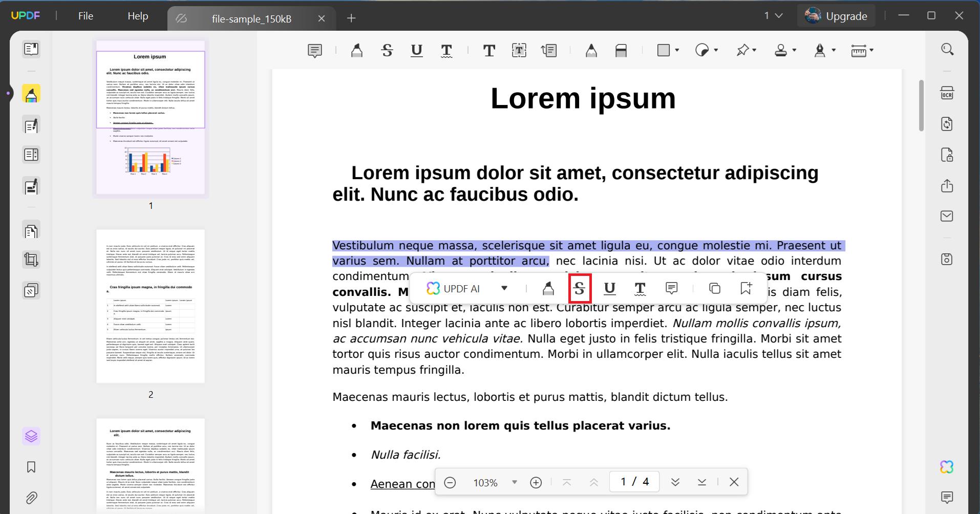This screenshot has width=980, height=514.
Task: Apply strikethrough from the floating selection toolbar
Action: 580,288
